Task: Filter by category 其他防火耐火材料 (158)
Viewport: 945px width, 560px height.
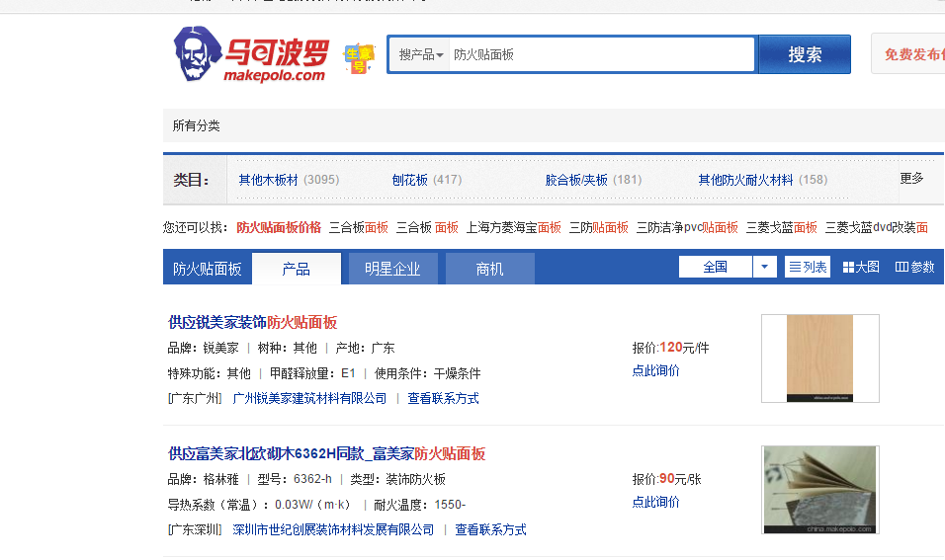Action: pyautogui.click(x=762, y=180)
